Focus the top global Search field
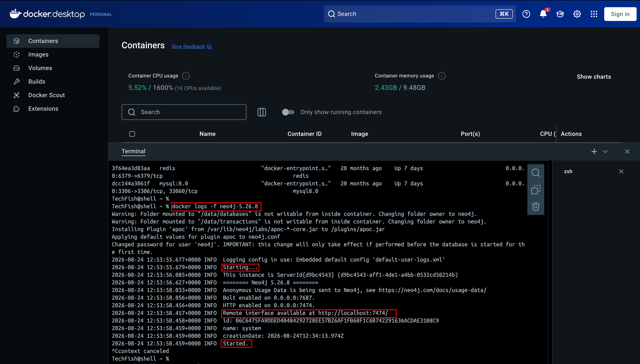640x364 pixels. point(420,14)
